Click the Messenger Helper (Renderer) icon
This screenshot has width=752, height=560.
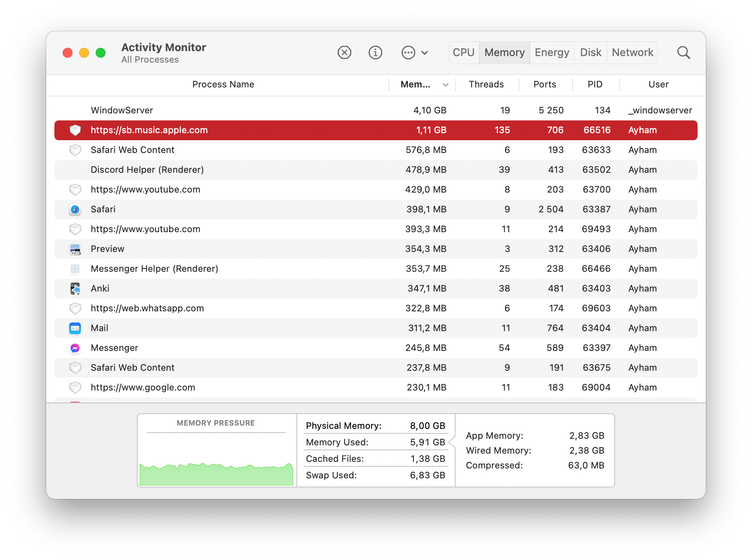[x=75, y=269]
